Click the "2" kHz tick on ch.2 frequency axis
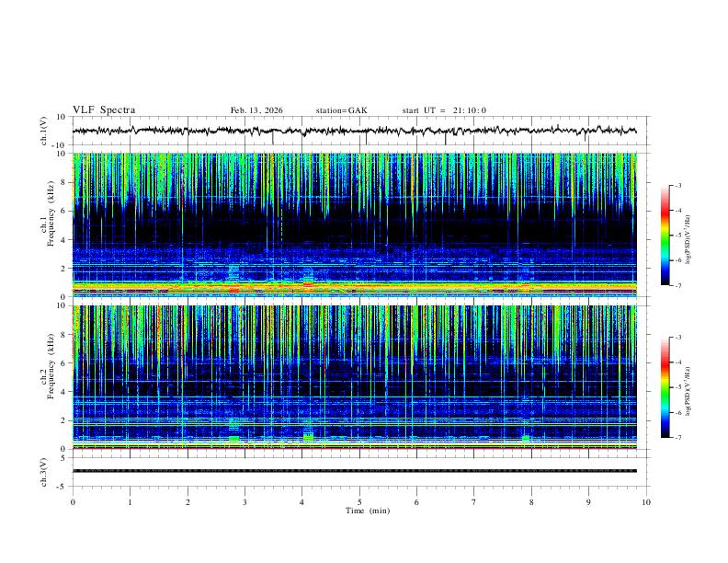This screenshot has width=728, height=563. [64, 420]
